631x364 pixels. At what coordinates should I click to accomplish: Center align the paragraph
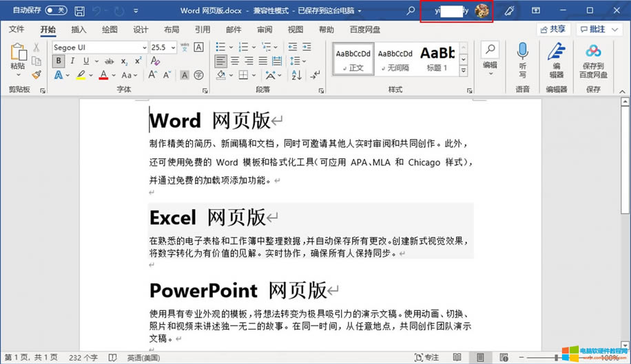tap(235, 61)
